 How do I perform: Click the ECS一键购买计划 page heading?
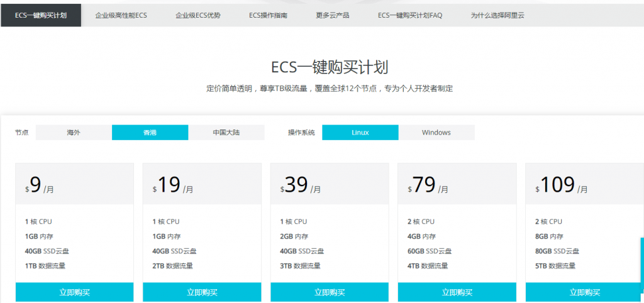330,67
